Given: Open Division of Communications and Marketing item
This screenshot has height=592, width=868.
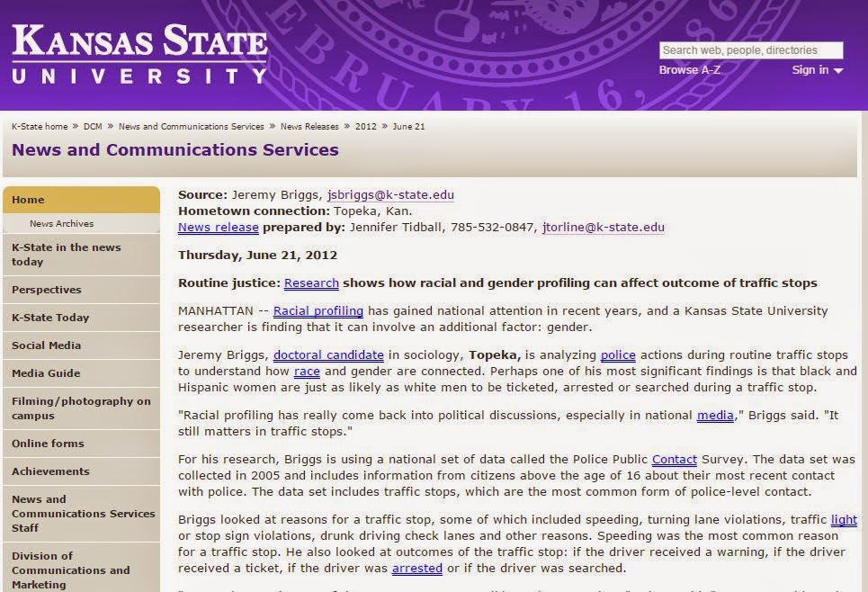Looking at the screenshot, I should 81,570.
